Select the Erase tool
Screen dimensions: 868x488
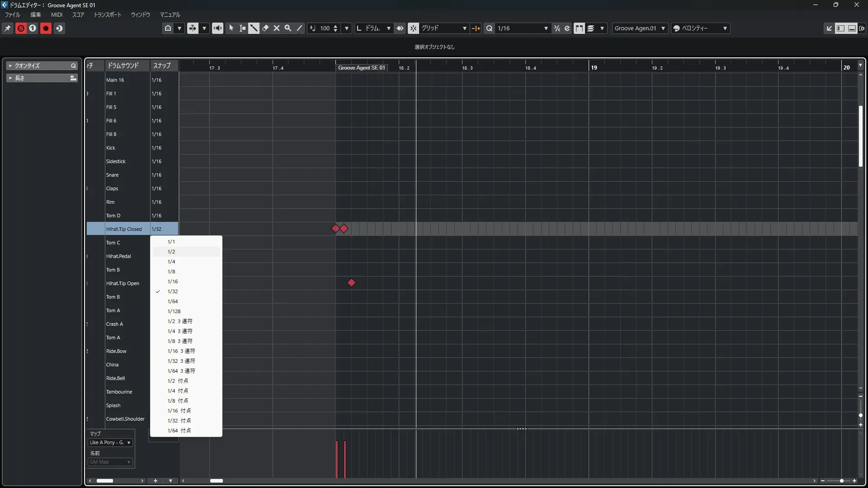(265, 28)
